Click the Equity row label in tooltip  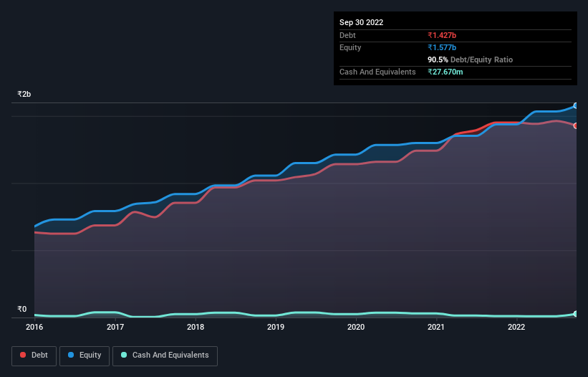350,47
